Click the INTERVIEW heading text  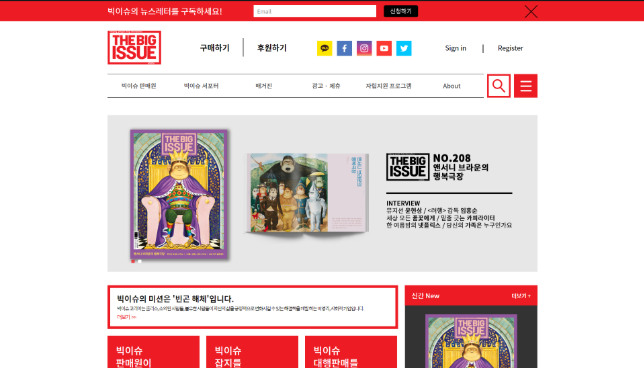coord(403,203)
